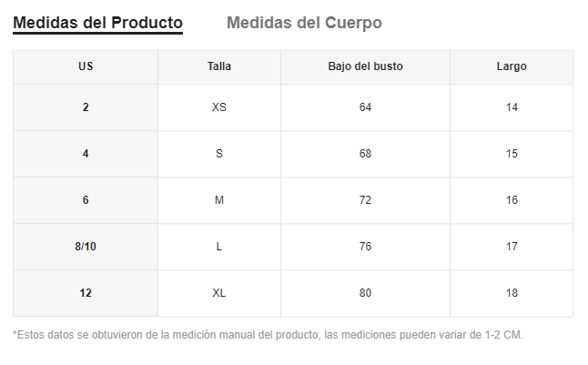Screen dimensions: 588x365
Task: Click length value 15 cell
Action: click(512, 154)
